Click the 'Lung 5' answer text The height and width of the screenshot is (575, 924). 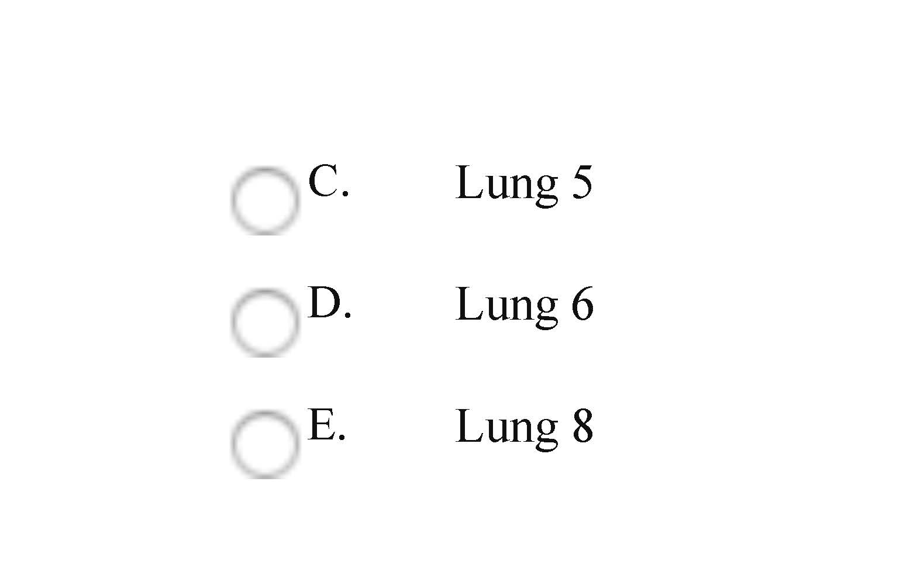click(523, 183)
